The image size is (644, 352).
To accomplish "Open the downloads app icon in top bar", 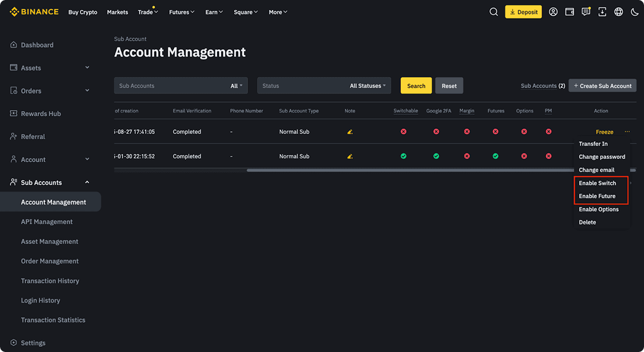I will (602, 11).
